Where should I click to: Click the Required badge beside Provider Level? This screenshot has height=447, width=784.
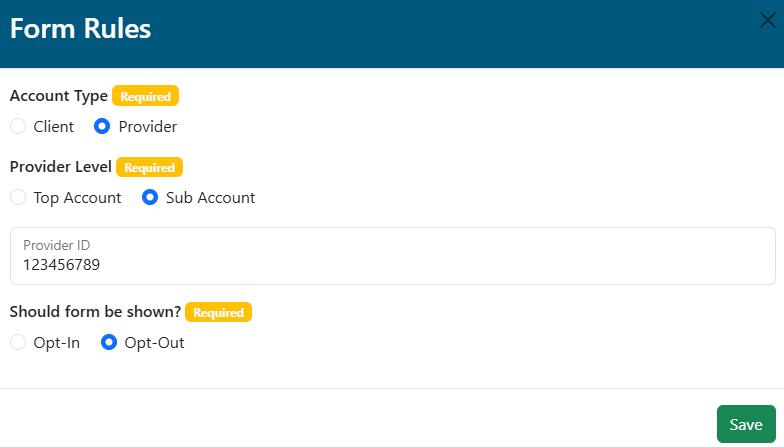click(x=149, y=168)
